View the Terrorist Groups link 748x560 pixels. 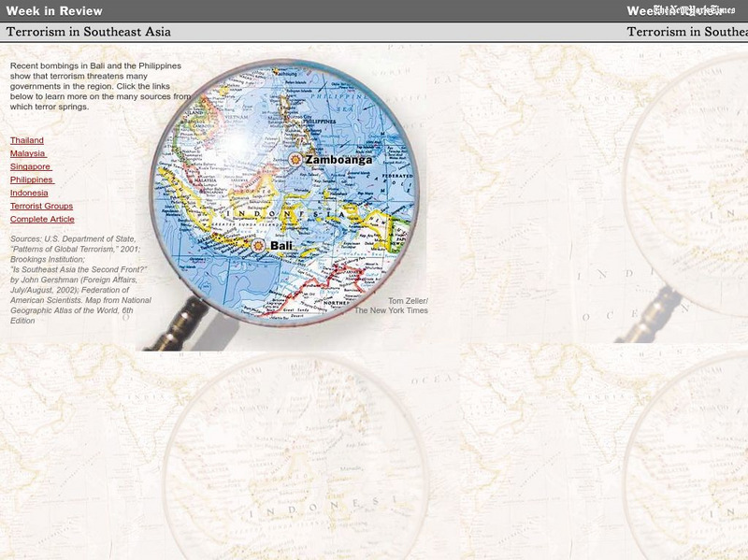click(41, 206)
